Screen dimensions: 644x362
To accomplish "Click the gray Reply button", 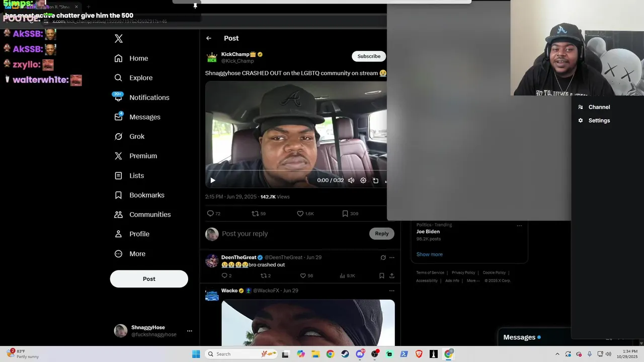I will 382,233.
